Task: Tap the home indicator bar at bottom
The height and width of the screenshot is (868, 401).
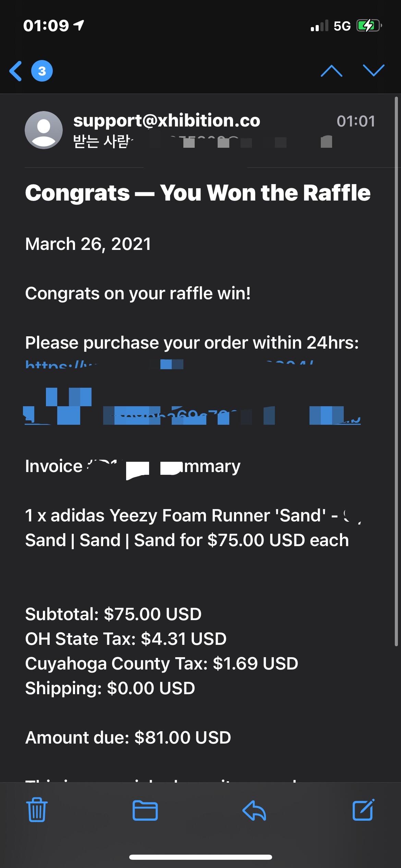Action: coord(200,857)
